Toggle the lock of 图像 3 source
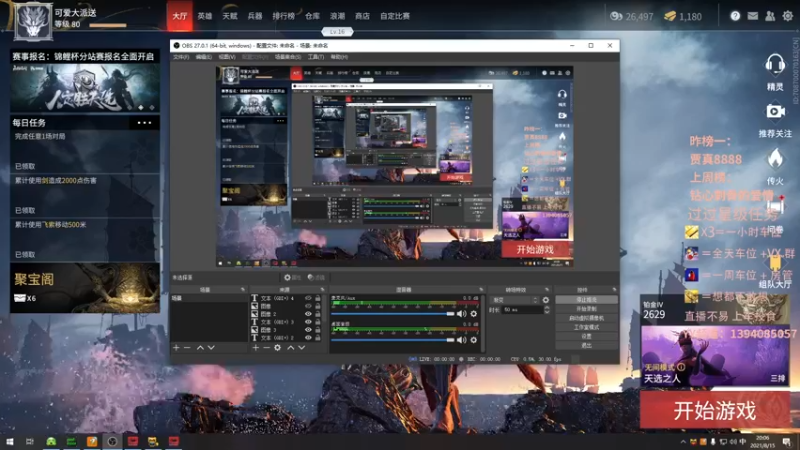Image resolution: width=800 pixels, height=450 pixels. click(318, 330)
